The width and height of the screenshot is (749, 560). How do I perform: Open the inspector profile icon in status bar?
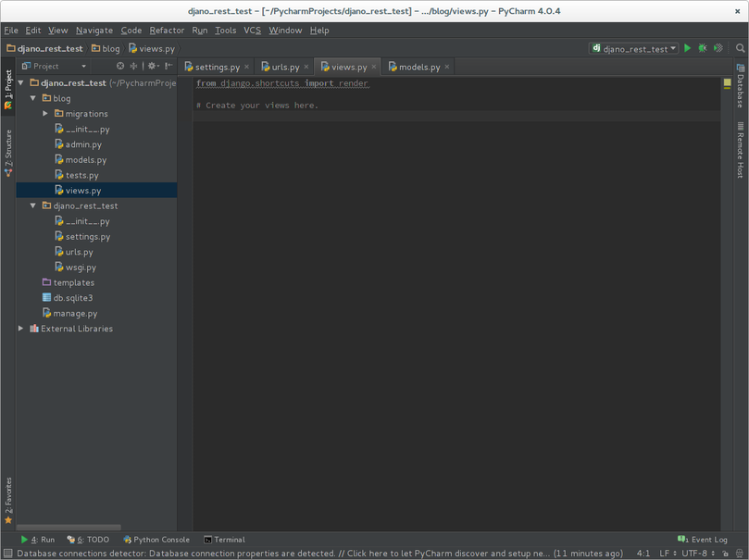(x=739, y=554)
